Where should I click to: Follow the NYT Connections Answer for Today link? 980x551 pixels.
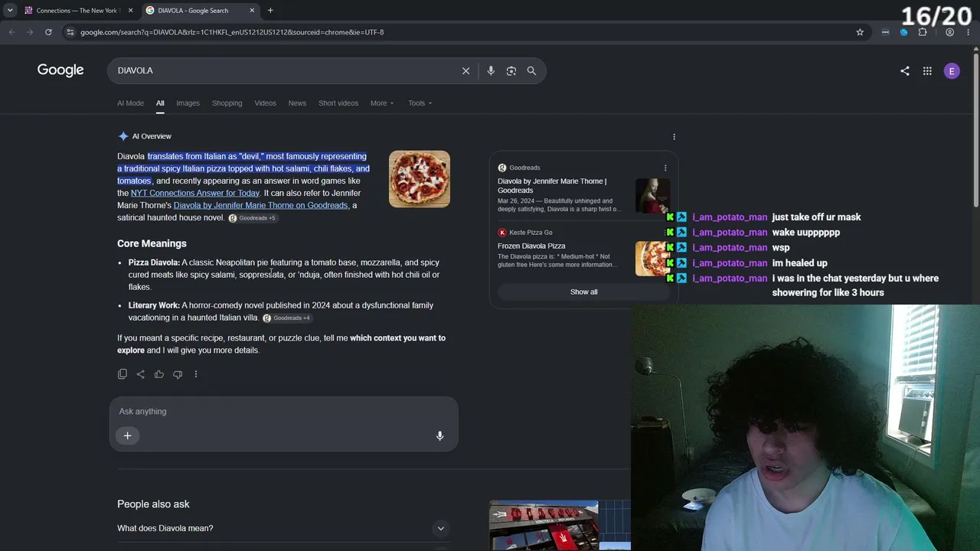click(195, 193)
